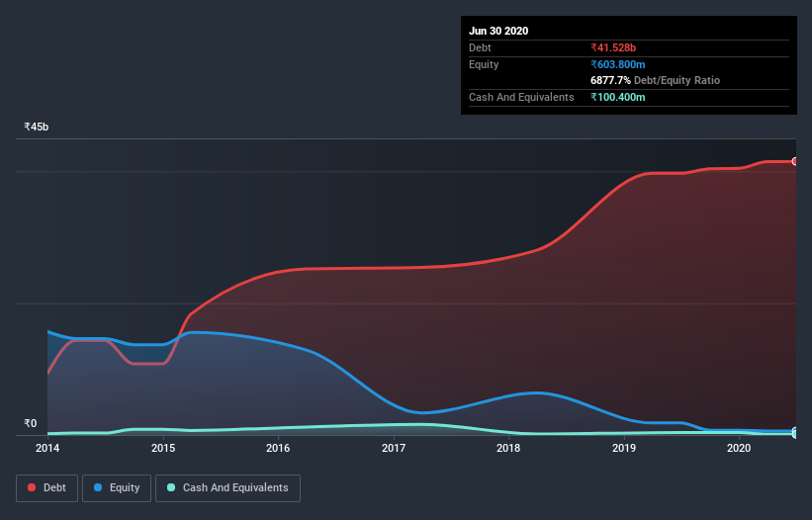The image size is (812, 520).
Task: Toggle the Equity legend button
Action: [117, 488]
